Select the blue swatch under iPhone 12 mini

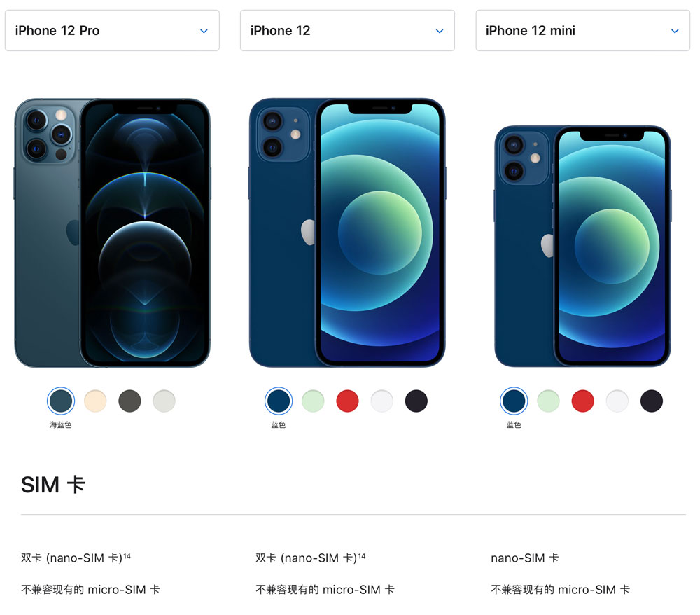pos(514,401)
